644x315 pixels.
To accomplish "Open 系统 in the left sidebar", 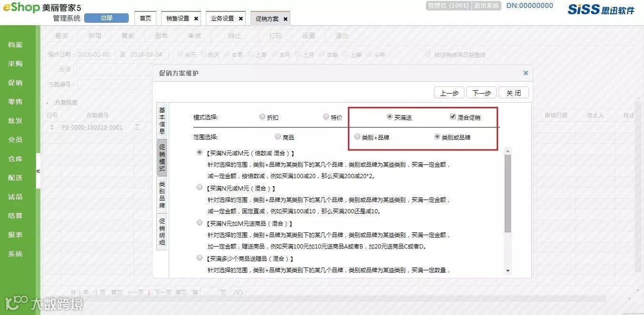I will (x=15, y=254).
